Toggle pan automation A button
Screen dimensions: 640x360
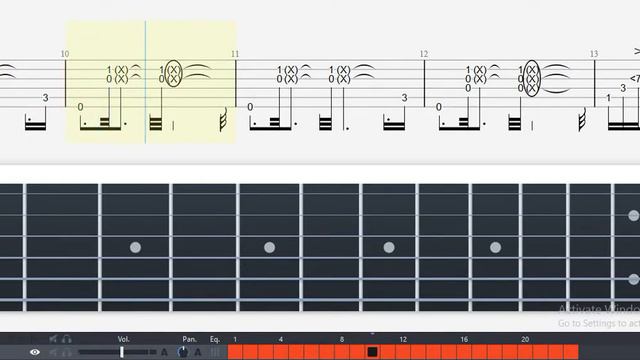click(198, 352)
